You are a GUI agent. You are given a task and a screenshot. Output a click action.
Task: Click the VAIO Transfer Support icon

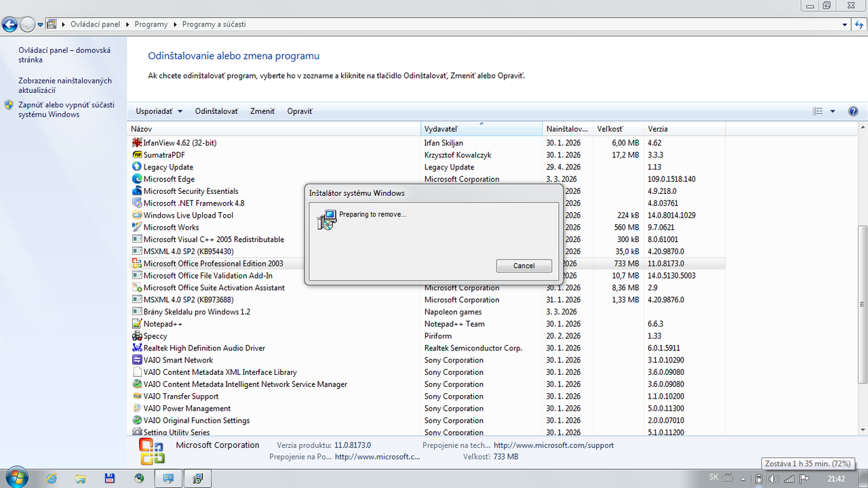click(137, 396)
